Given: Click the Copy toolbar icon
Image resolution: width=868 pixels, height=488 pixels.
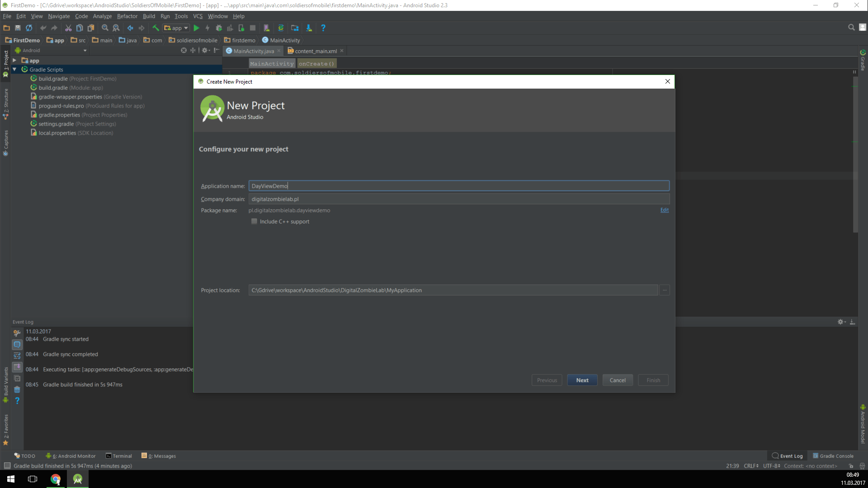Looking at the screenshot, I should (x=80, y=28).
